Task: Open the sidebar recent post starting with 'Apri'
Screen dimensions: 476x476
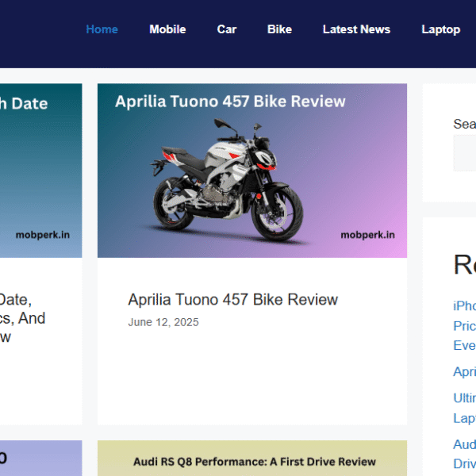Action: 464,371
